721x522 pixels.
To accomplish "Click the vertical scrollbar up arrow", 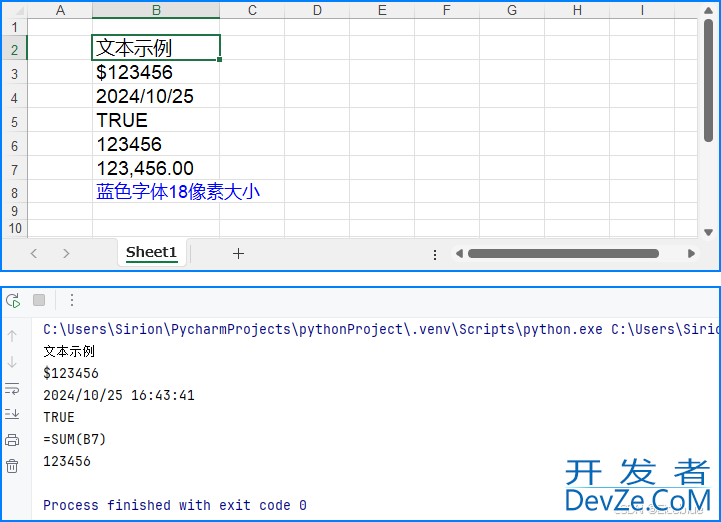I will tap(708, 11).
